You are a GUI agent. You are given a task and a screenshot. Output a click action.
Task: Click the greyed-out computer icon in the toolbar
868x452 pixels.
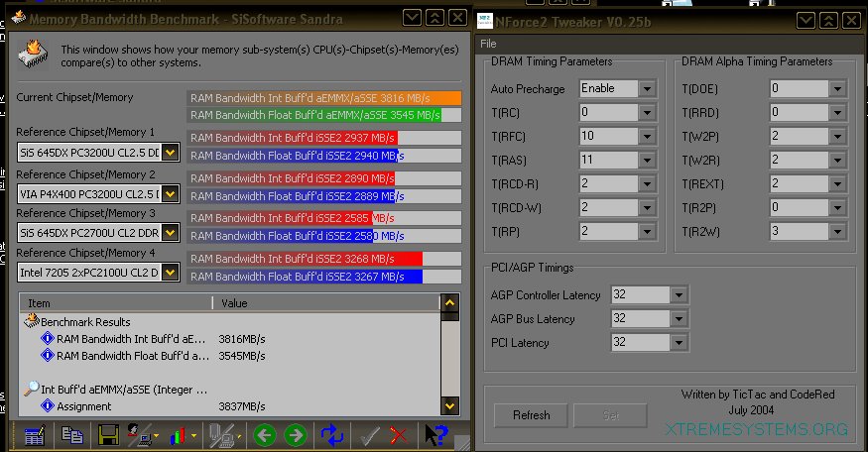(x=223, y=436)
